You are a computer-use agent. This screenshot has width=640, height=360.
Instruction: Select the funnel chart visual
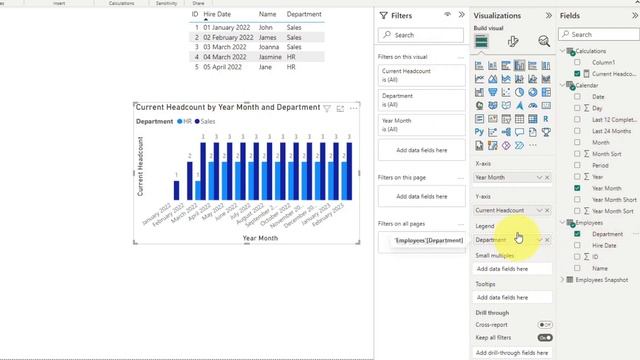point(493,92)
